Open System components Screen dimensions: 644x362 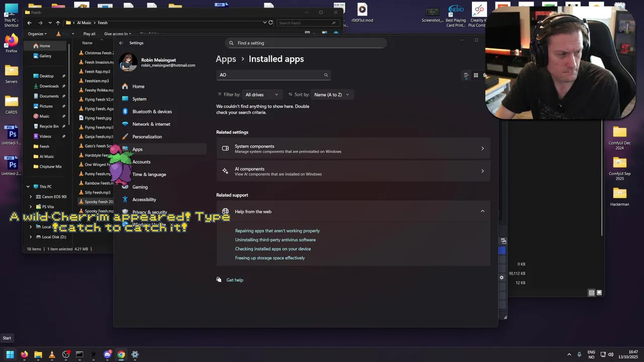tap(353, 148)
